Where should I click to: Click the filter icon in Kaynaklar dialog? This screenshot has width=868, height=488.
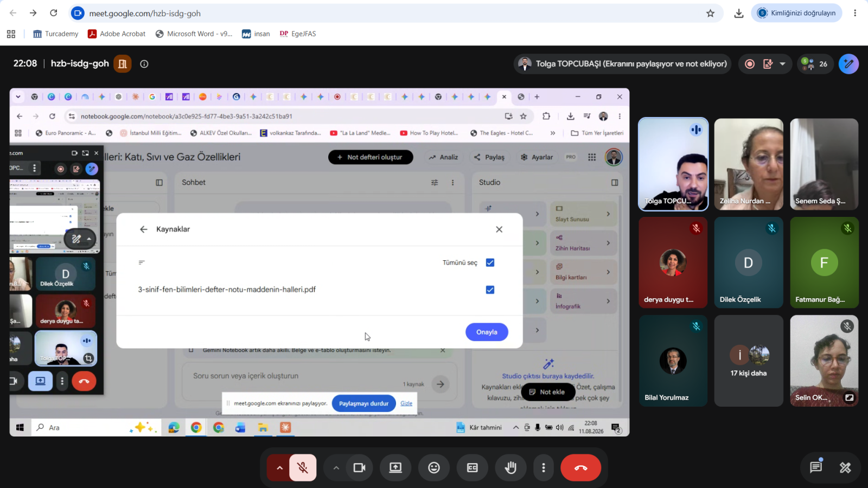point(142,262)
